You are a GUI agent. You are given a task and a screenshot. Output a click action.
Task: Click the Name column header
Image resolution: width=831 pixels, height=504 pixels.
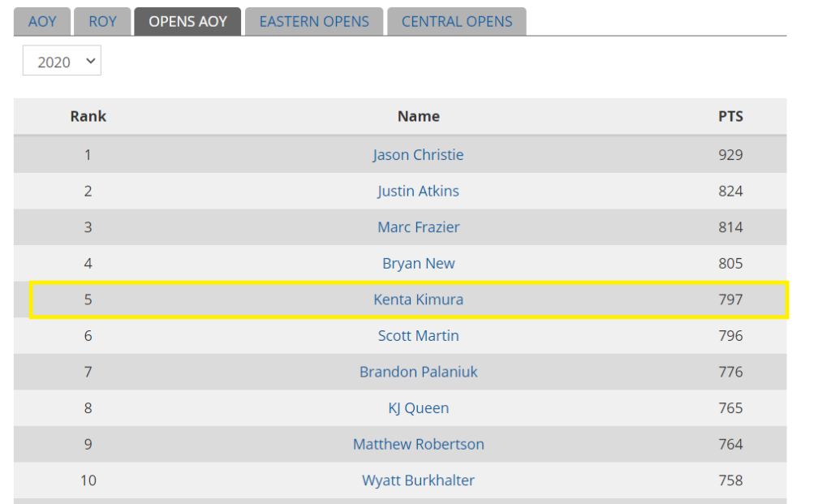point(418,117)
